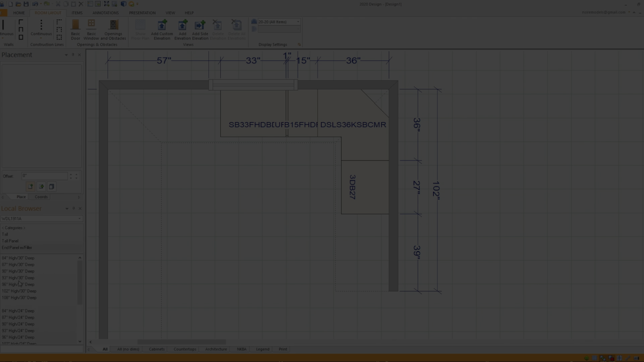The height and width of the screenshot is (362, 644).
Task: Select 108" High/30" Deep item
Action: point(19,298)
